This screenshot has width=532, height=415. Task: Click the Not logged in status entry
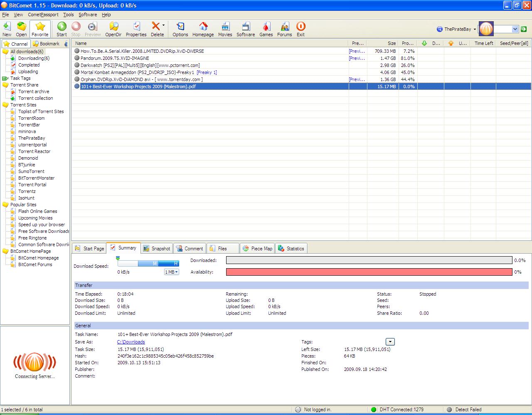318,410
